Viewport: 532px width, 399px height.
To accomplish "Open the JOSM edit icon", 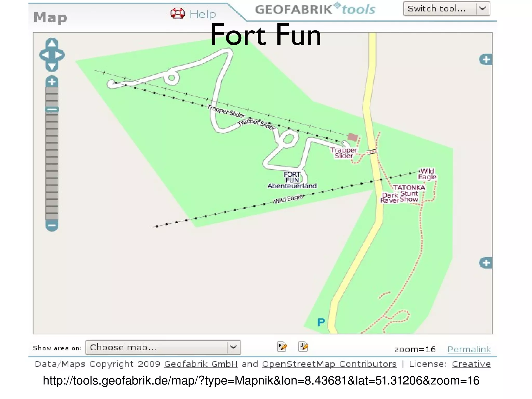I will 303,346.
